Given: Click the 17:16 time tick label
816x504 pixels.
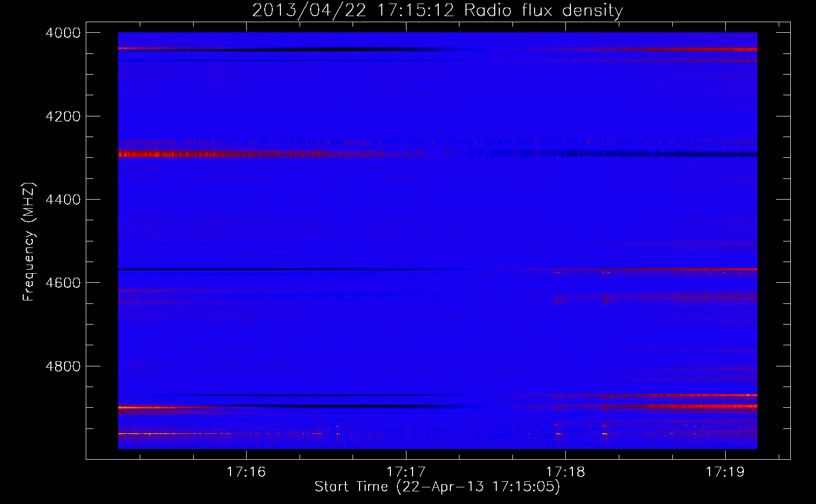Looking at the screenshot, I should [x=246, y=472].
